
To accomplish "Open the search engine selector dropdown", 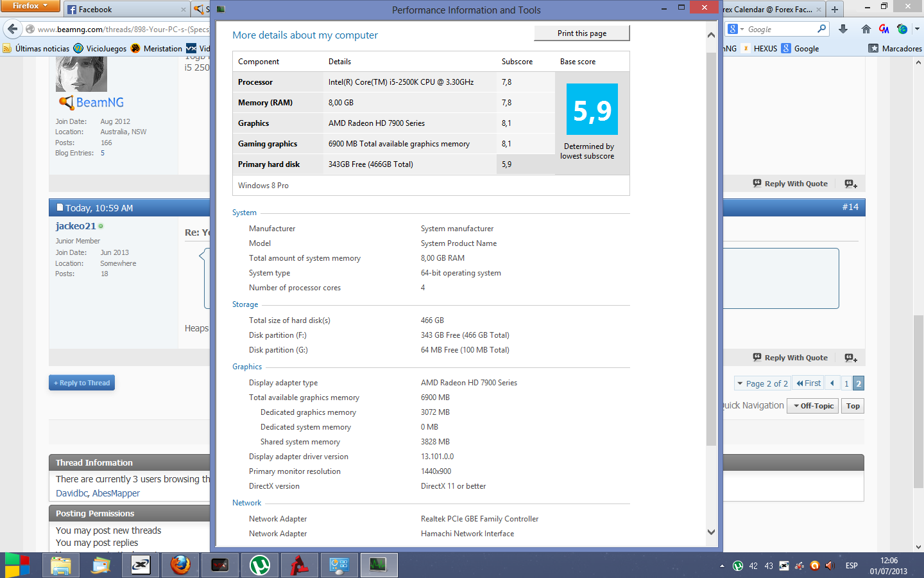I will [x=736, y=29].
